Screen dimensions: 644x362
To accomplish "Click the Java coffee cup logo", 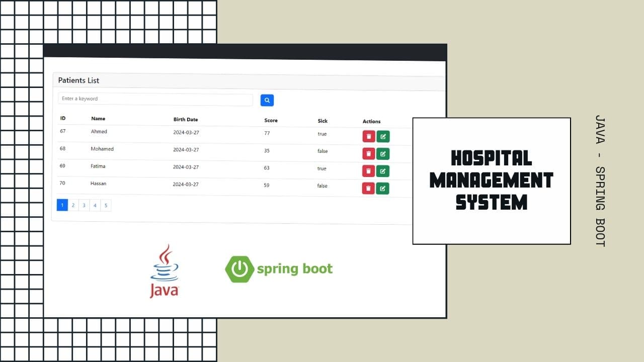I will (x=164, y=271).
